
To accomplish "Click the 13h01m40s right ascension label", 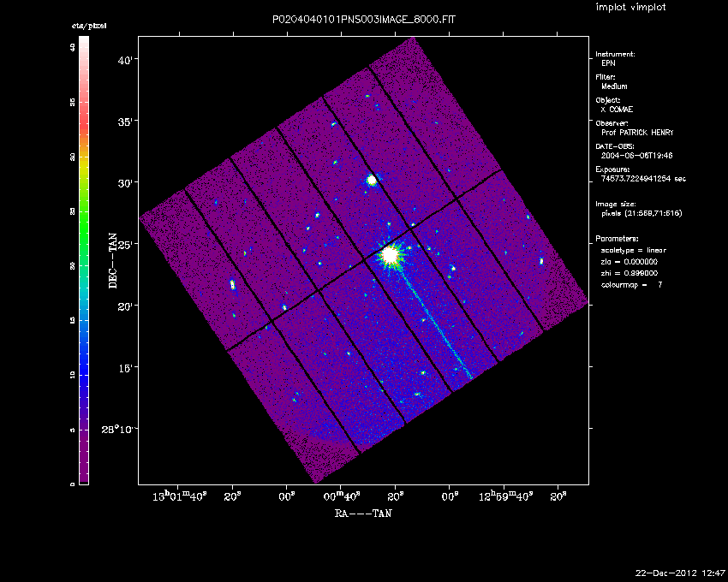I will tap(179, 496).
